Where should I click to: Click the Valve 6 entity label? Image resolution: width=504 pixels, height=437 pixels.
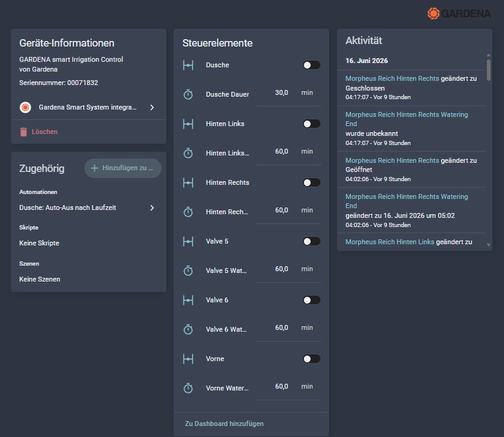tap(217, 300)
